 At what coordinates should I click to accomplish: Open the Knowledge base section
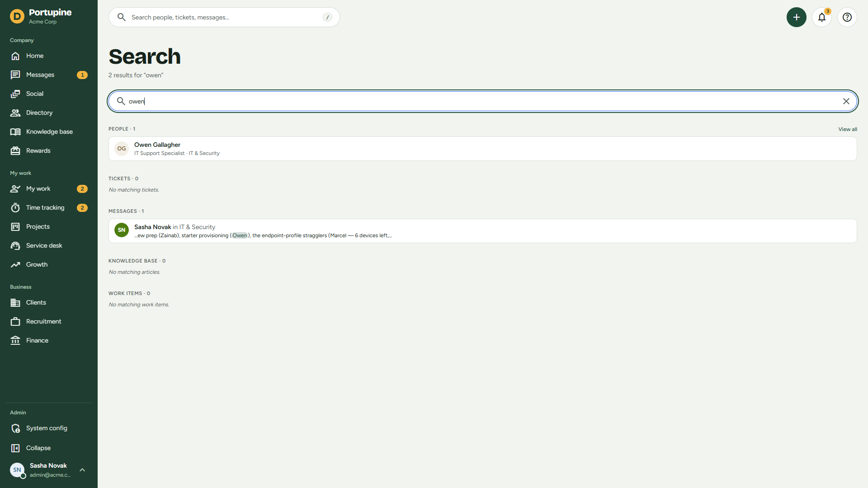click(49, 132)
